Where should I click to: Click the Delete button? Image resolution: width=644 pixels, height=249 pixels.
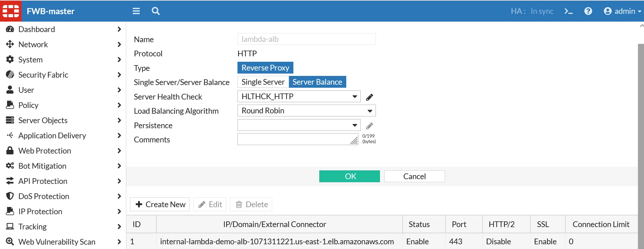coord(251,204)
